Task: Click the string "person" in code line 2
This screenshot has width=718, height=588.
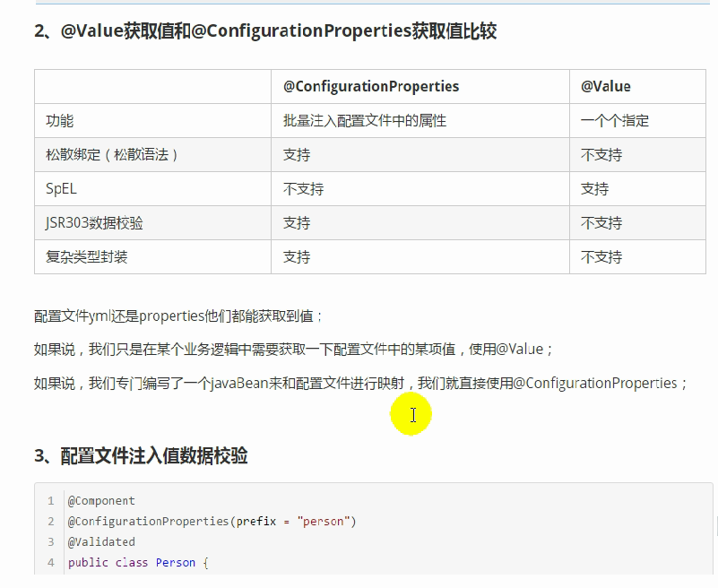Action: point(324,522)
